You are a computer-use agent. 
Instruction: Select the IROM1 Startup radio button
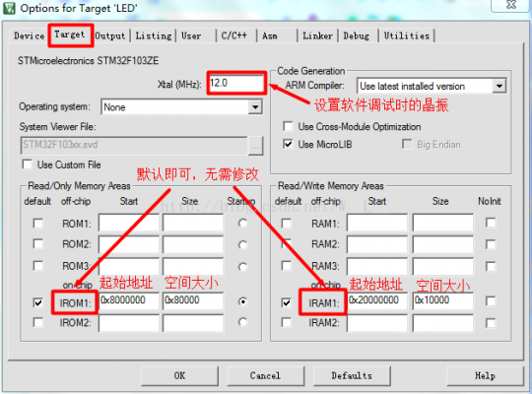tap(242, 301)
